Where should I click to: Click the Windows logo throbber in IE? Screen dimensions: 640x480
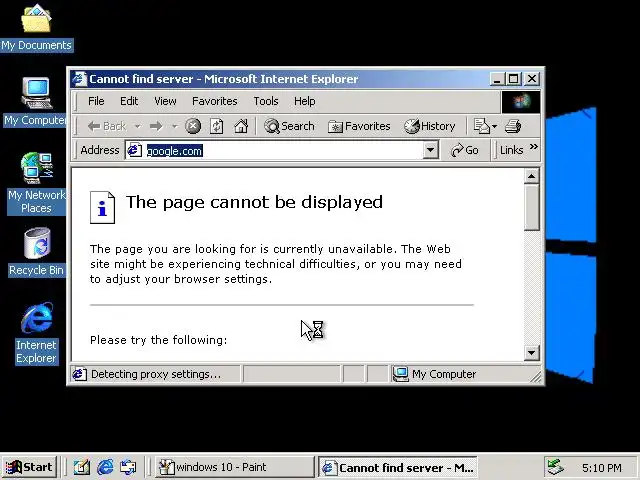(521, 101)
